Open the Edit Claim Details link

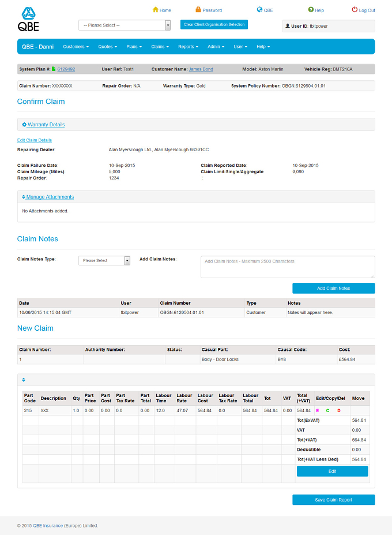(35, 140)
